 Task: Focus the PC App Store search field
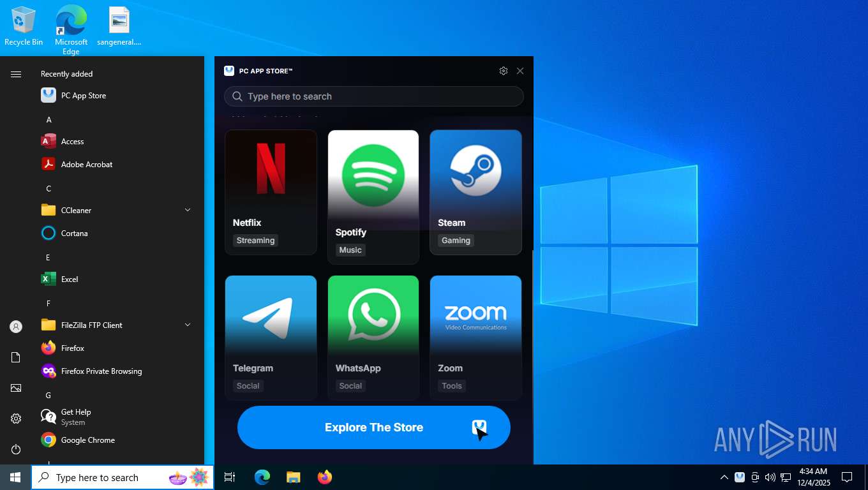point(374,96)
